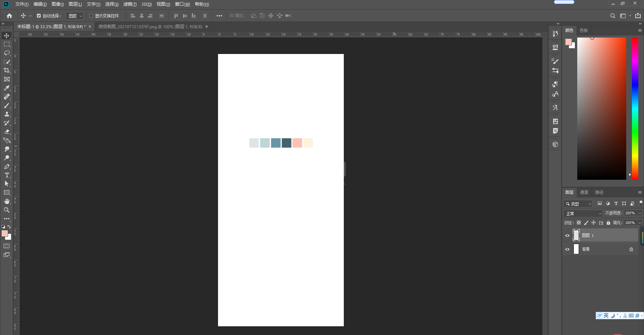
Task: Hide the 背景 layer
Action: pos(568,249)
